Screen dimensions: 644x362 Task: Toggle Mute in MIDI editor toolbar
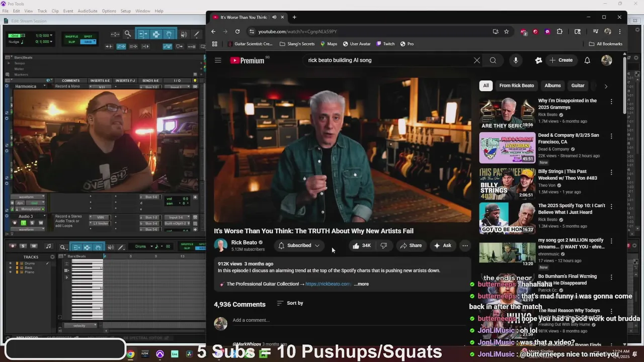click(x=33, y=246)
